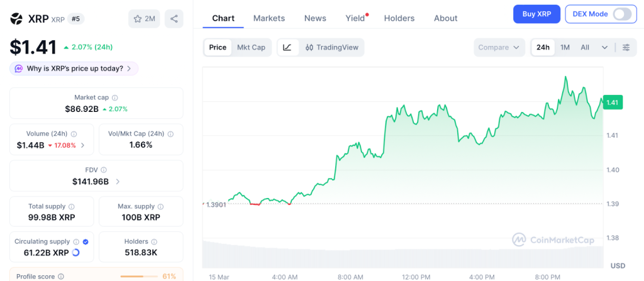Expand Volume (24h) details arrow
The width and height of the screenshot is (644, 281).
[x=83, y=145]
